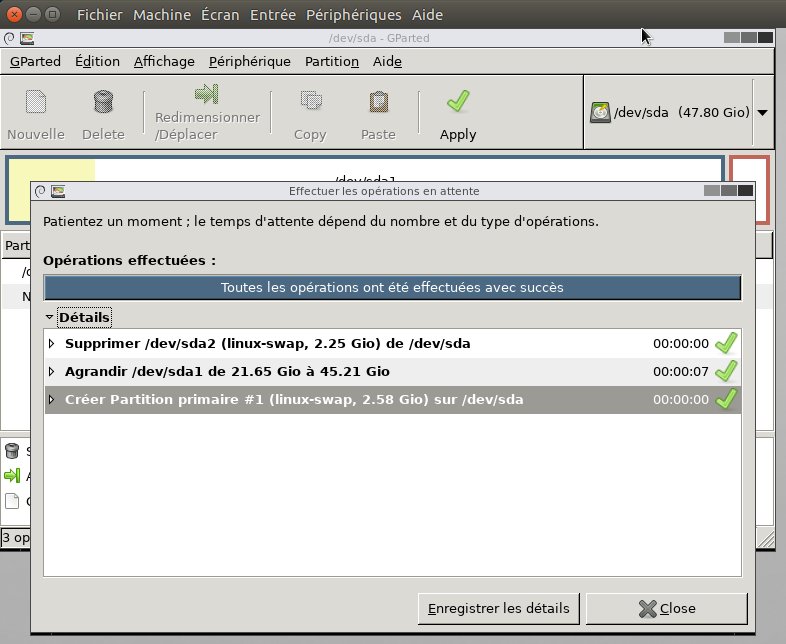Open the Édition menu
Screen dimensions: 786x644
(97, 61)
